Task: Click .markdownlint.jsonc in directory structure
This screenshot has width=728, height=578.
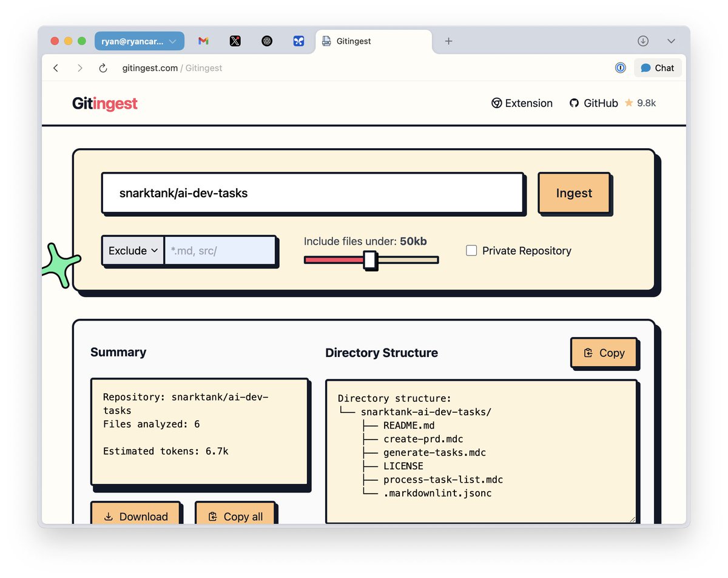Action: point(437,493)
